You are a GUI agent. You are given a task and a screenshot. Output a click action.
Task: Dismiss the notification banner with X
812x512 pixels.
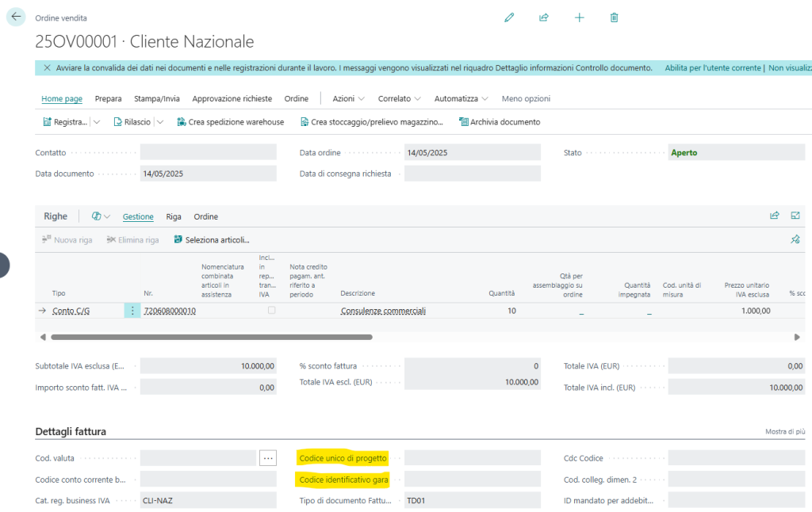[x=47, y=68]
